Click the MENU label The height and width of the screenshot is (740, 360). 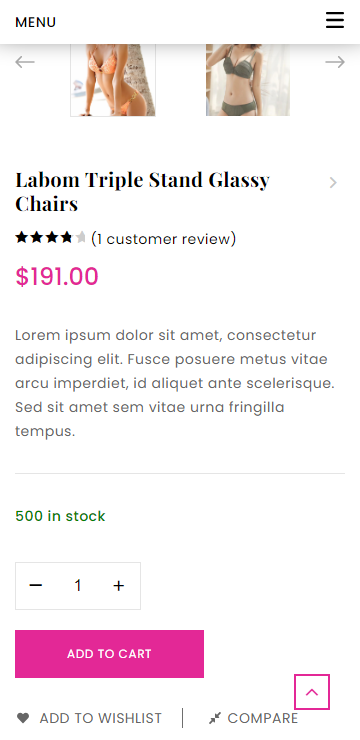coord(35,22)
